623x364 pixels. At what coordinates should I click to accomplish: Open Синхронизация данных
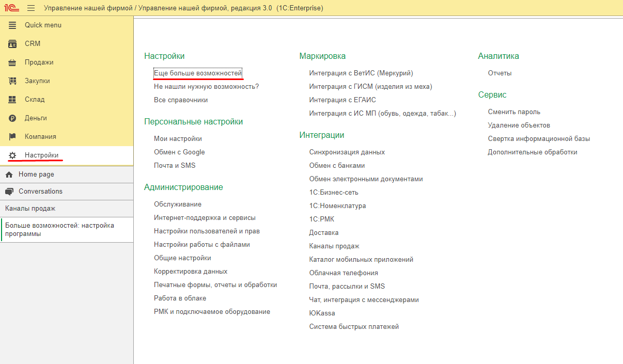point(347,152)
